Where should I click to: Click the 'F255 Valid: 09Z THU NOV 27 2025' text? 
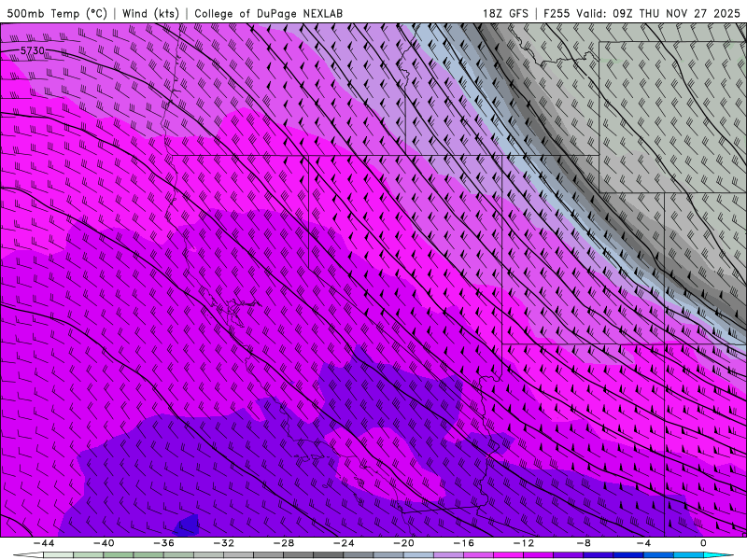[x=641, y=13]
